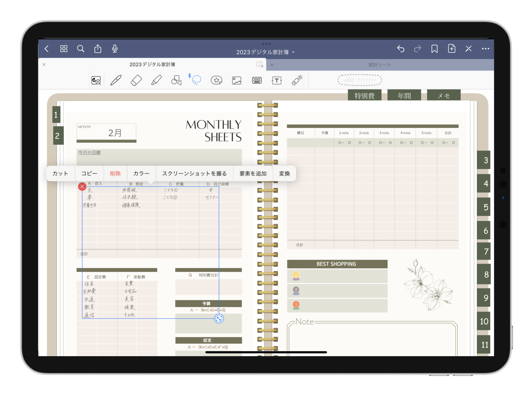Select the Pen tool
The width and height of the screenshot is (532, 395).
click(116, 80)
